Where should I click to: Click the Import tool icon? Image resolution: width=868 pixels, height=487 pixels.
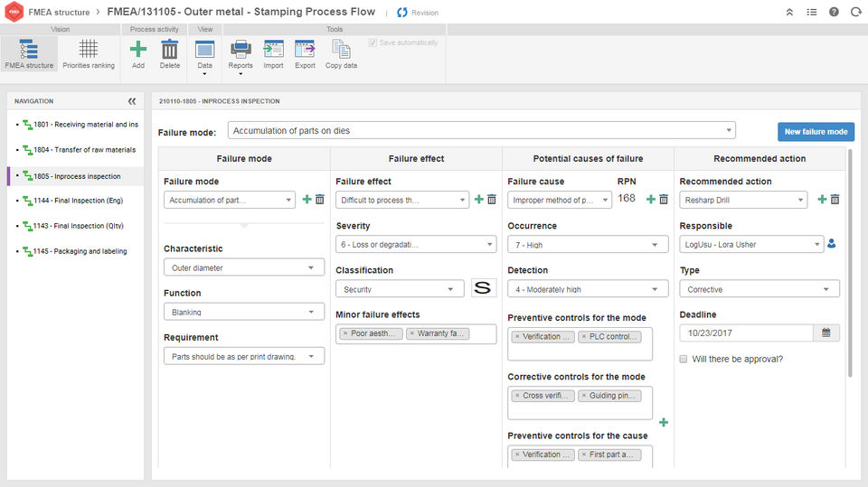point(273,53)
